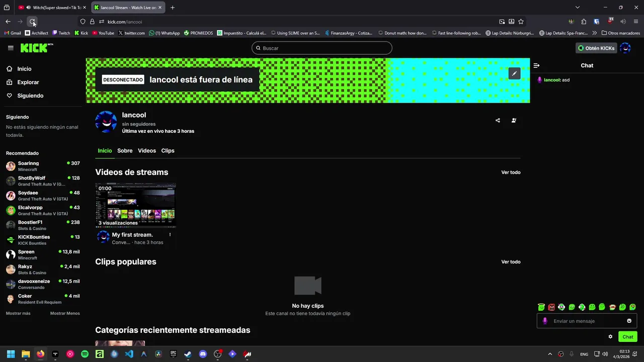Collapse the chat panel arrow icon
Screen dimensions: 644x362
(536, 65)
